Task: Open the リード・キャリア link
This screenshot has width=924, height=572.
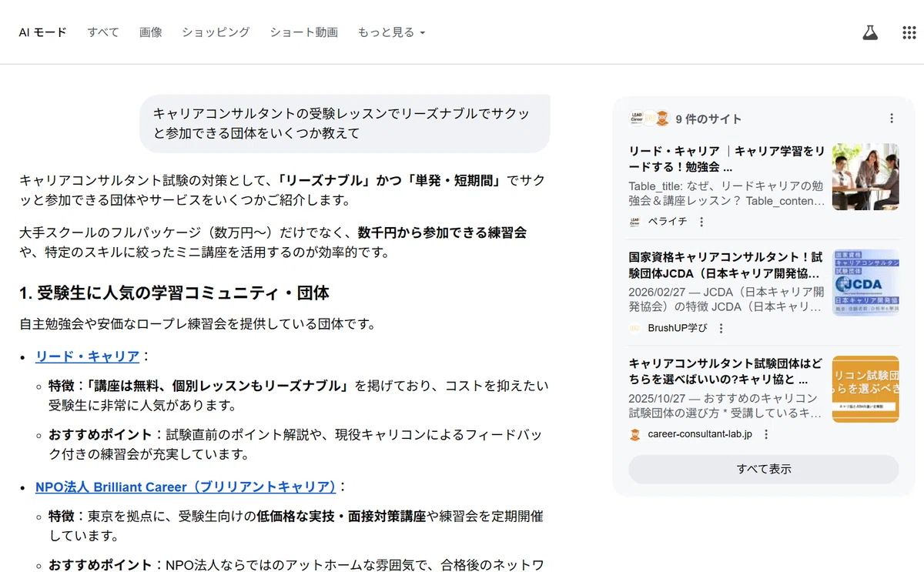Action: tap(88, 356)
